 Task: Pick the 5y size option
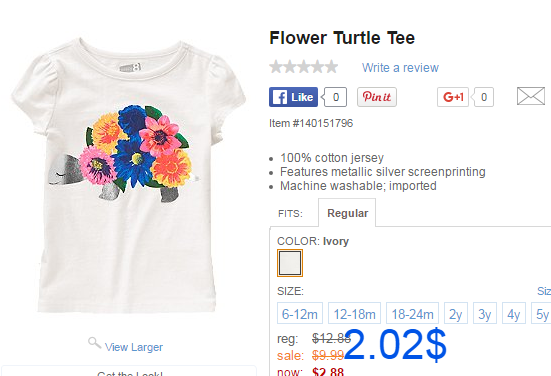(541, 313)
